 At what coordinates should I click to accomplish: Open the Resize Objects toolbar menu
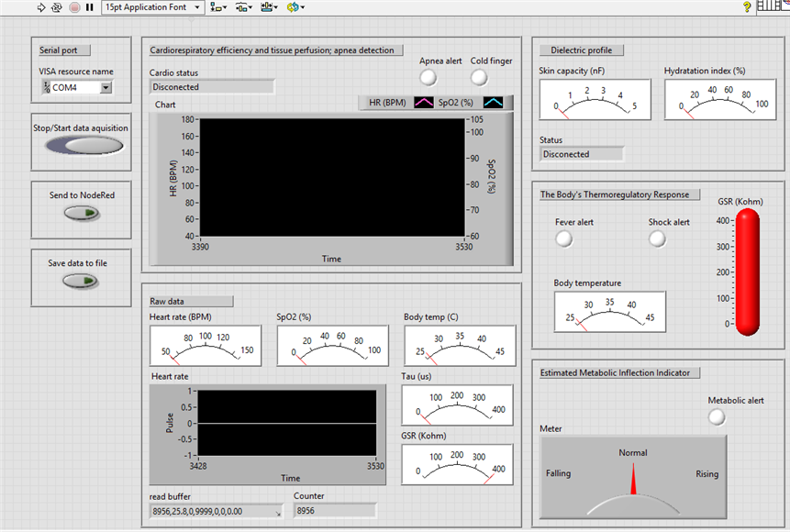(x=270, y=7)
